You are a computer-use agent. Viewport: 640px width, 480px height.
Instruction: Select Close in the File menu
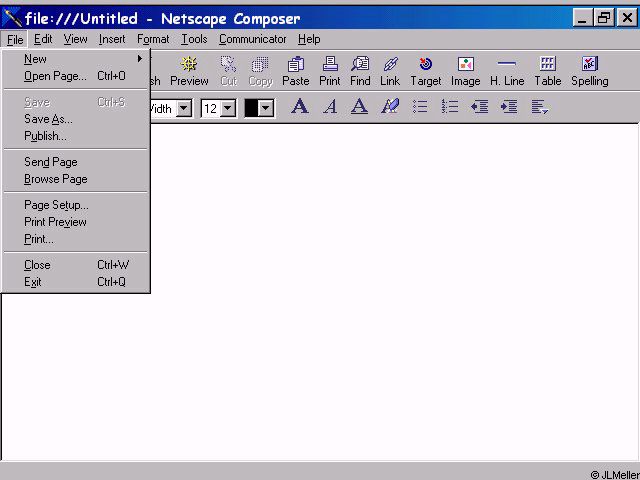[76, 265]
